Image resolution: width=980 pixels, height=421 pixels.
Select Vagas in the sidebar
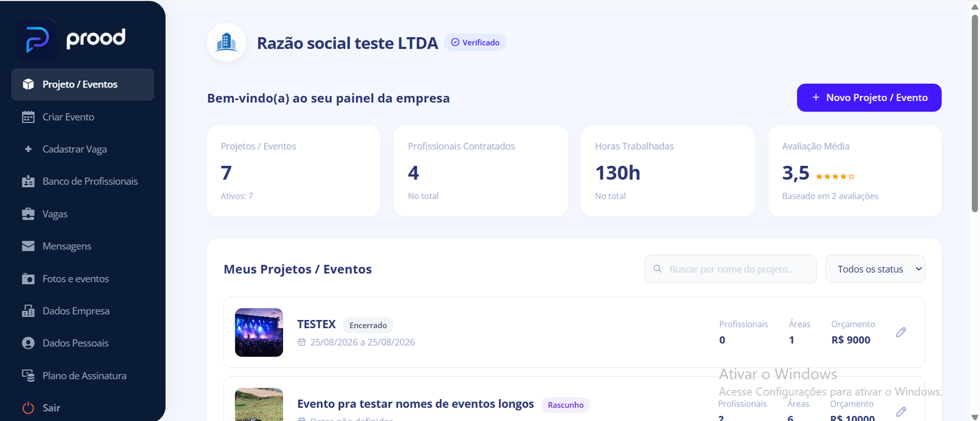point(83,214)
